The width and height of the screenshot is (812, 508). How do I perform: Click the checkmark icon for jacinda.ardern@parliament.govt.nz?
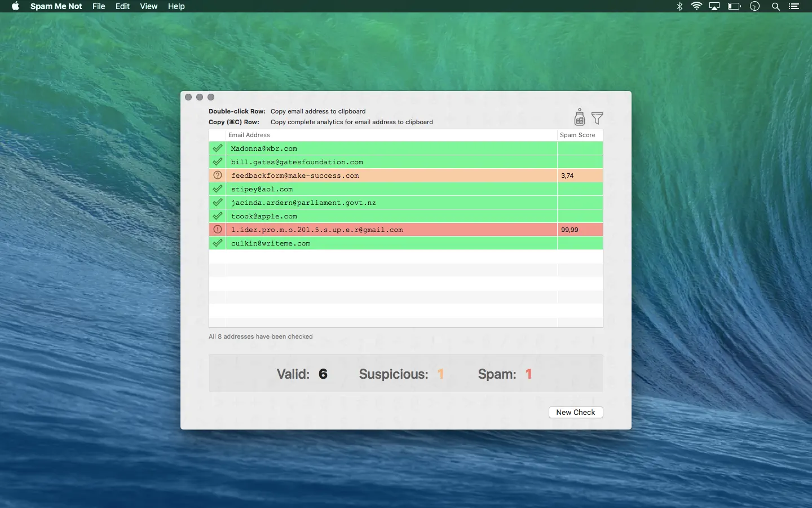tap(217, 203)
